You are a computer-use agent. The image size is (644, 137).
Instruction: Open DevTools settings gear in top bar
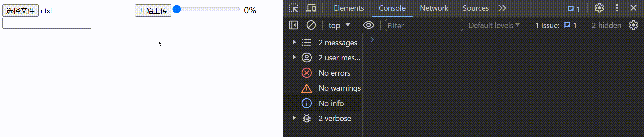pyautogui.click(x=599, y=8)
